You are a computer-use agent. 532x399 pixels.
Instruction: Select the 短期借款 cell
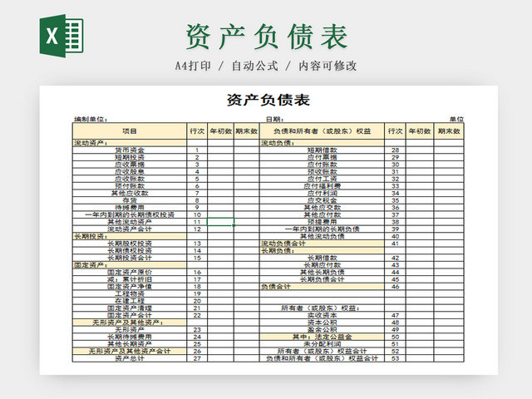coord(322,150)
